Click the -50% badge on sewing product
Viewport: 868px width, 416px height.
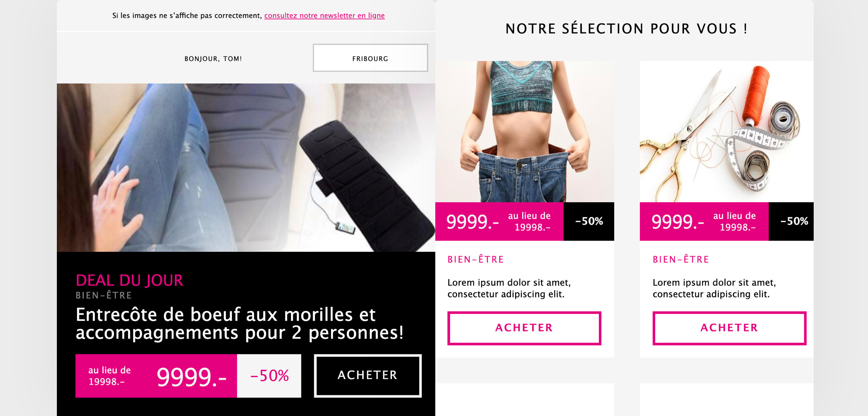[x=791, y=222]
